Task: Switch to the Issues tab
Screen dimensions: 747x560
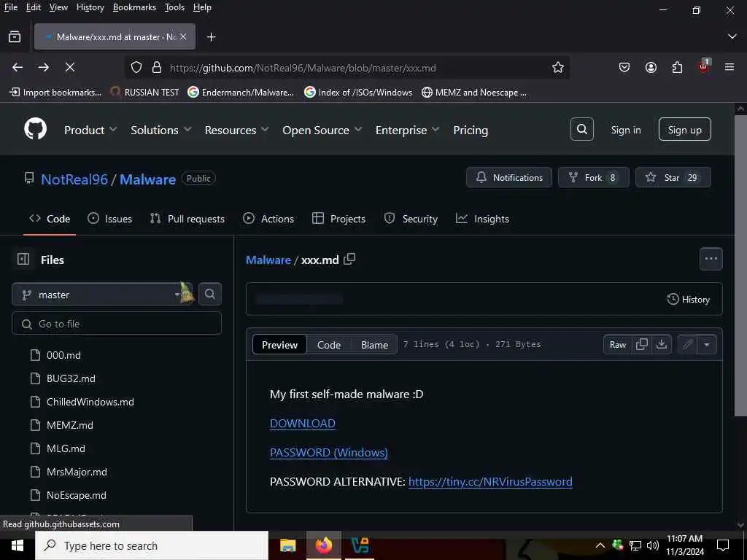Action: pyautogui.click(x=110, y=219)
